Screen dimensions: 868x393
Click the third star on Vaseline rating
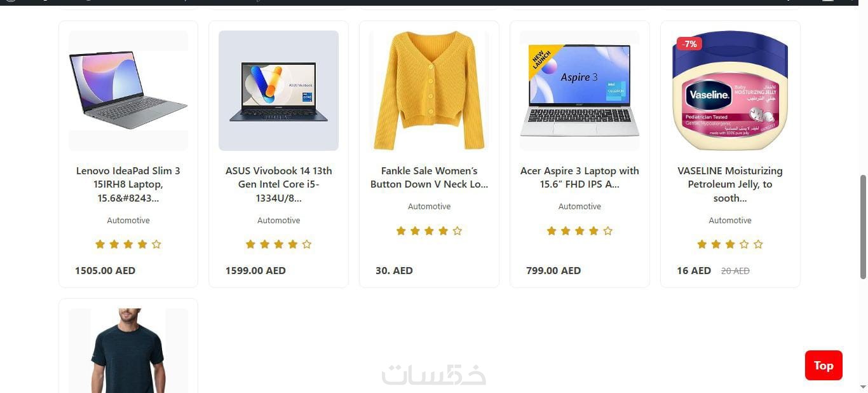(730, 244)
